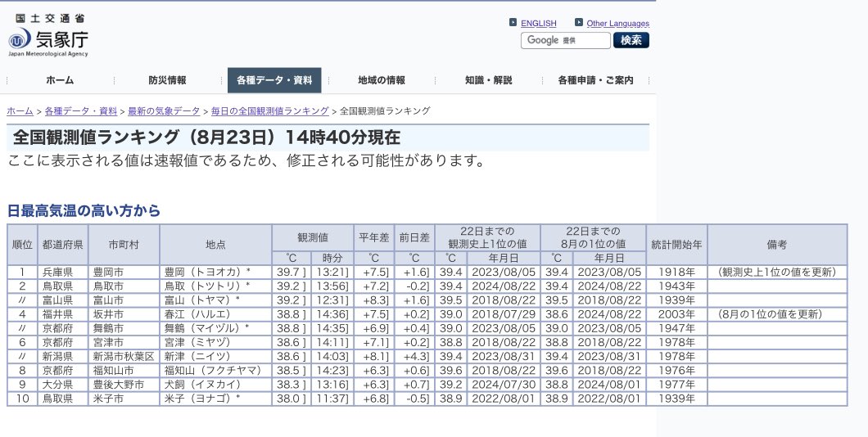Open the Japan Meteorological Agency logo
The image size is (868, 437).
[48, 35]
